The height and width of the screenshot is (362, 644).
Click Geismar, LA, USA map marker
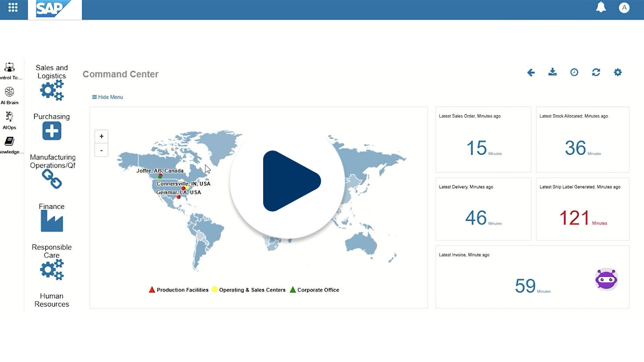178,197
